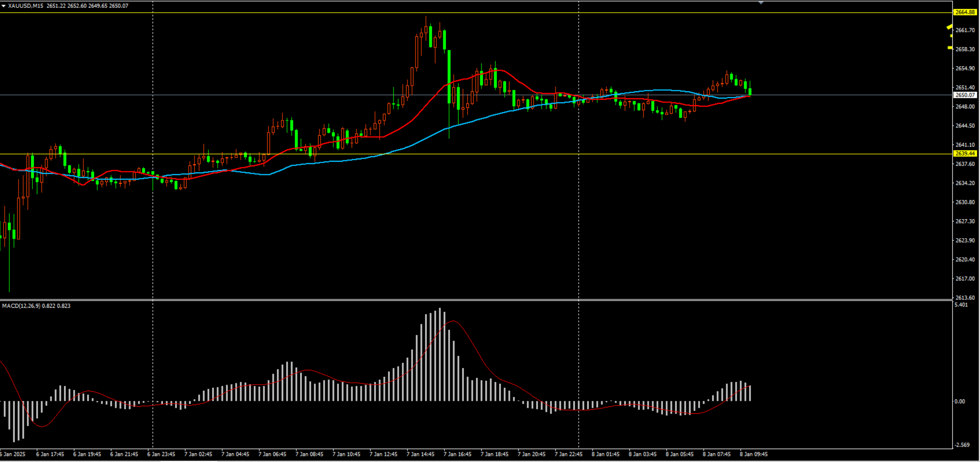Click the MACD scale value 5.401
The height and width of the screenshot is (462, 980).
(961, 305)
